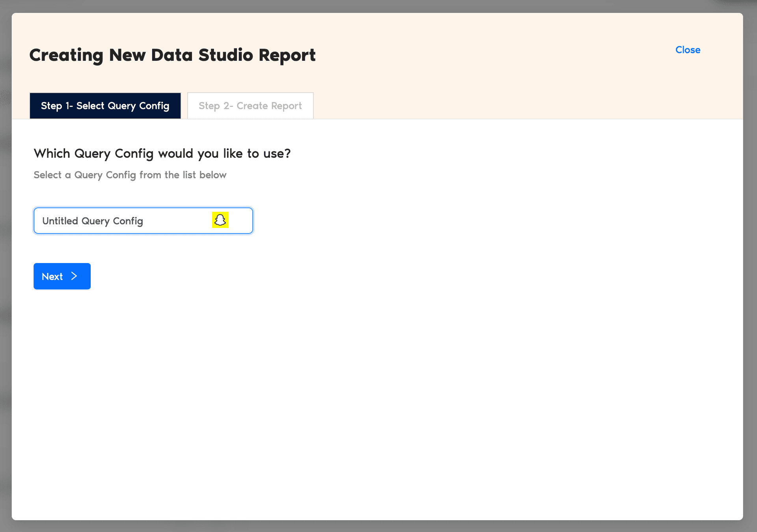Select Step 1- Select Query Config tab
The width and height of the screenshot is (757, 532).
105,106
